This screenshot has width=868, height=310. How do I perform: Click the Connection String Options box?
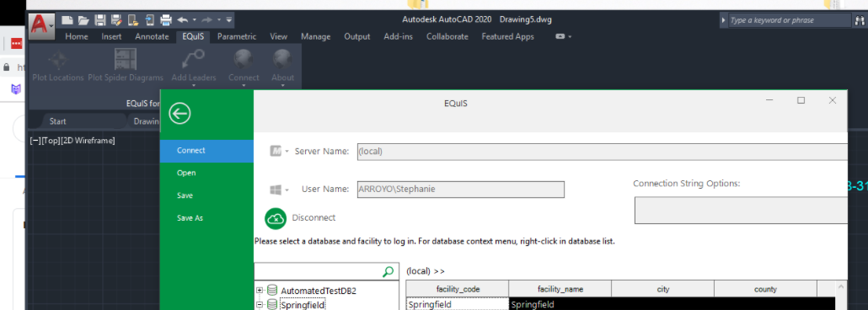coord(741,211)
